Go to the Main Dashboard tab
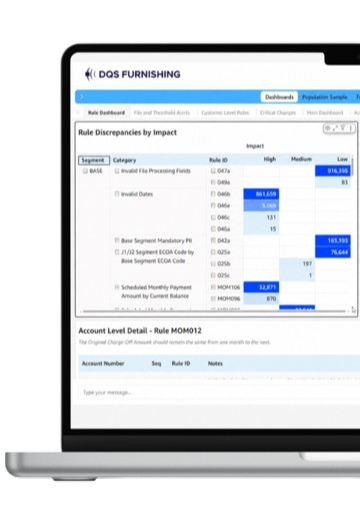360x520 pixels. click(325, 113)
